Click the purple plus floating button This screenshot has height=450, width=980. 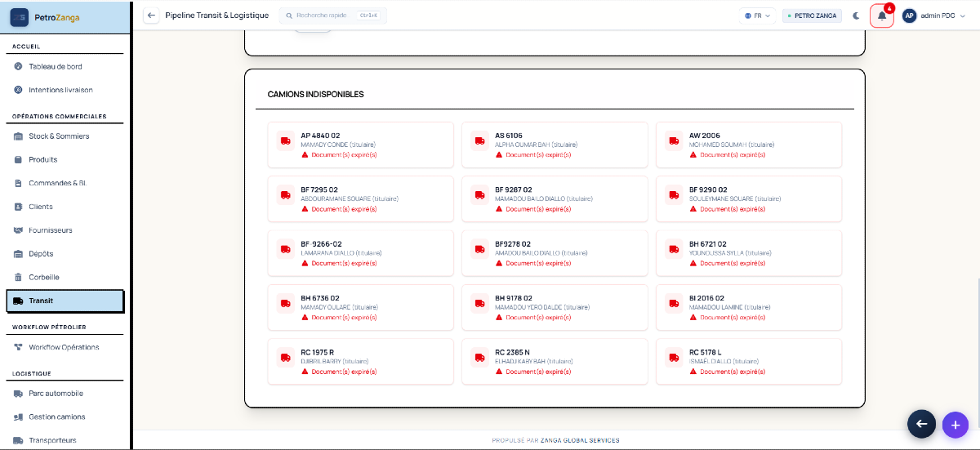(955, 424)
